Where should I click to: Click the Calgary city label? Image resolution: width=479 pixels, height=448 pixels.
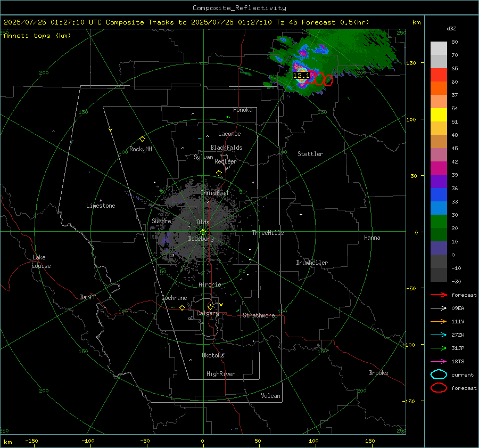point(208,313)
